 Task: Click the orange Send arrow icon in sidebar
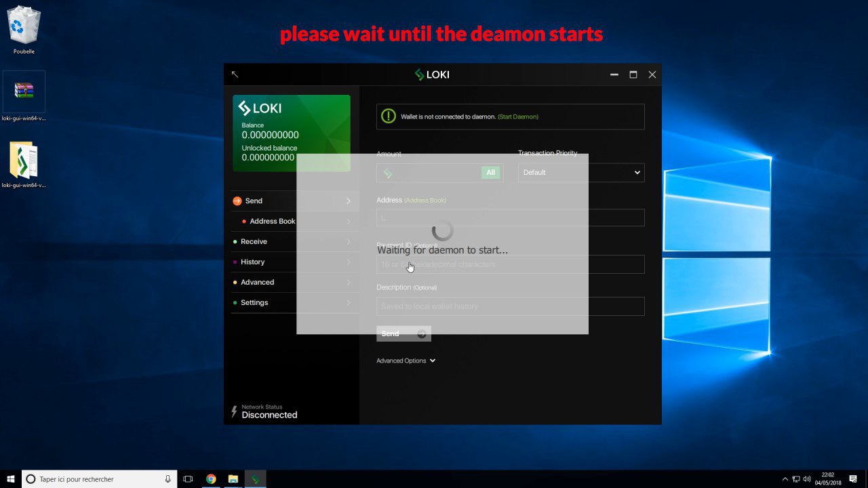[x=237, y=201]
